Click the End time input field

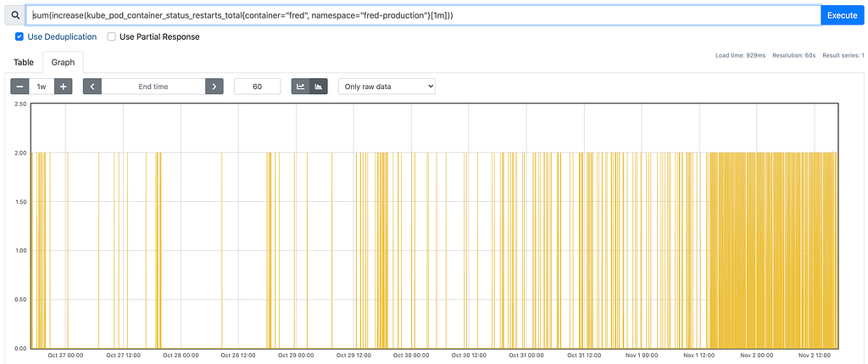click(153, 87)
